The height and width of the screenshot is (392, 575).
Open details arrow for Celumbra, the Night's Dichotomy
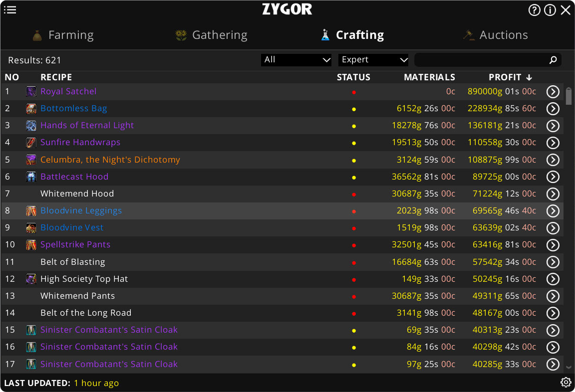[x=553, y=160]
